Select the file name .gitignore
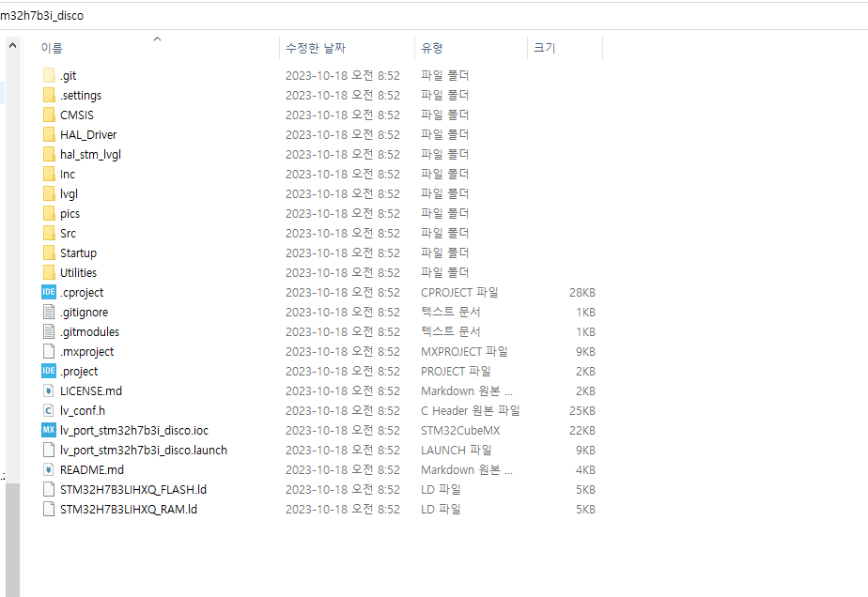This screenshot has width=868, height=597. tap(85, 313)
